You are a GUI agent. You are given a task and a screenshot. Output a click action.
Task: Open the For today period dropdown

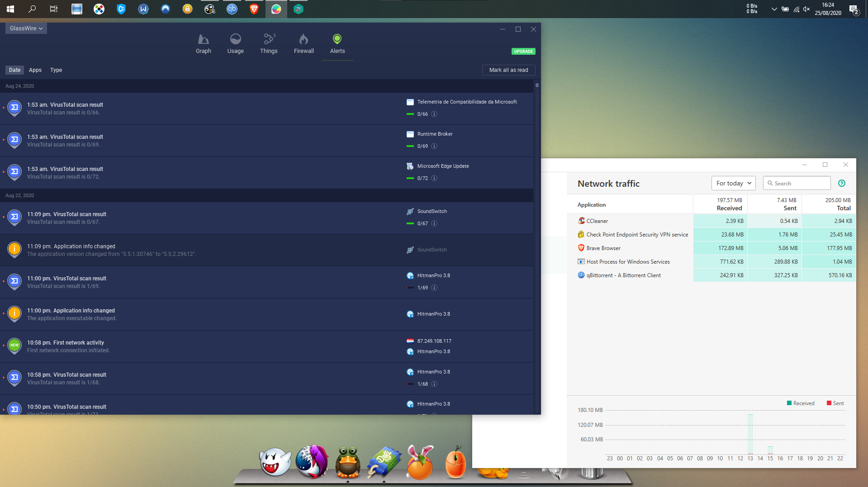[x=733, y=183]
